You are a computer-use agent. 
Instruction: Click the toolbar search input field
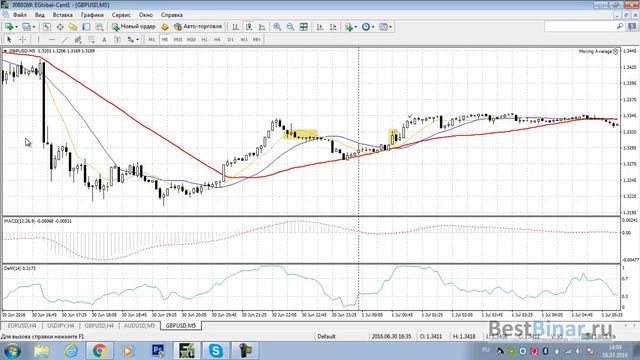click(584, 27)
